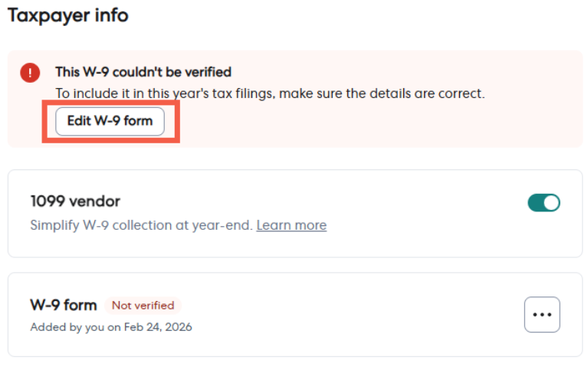This screenshot has width=588, height=367.
Task: Click the red error alert icon
Action: (x=30, y=73)
